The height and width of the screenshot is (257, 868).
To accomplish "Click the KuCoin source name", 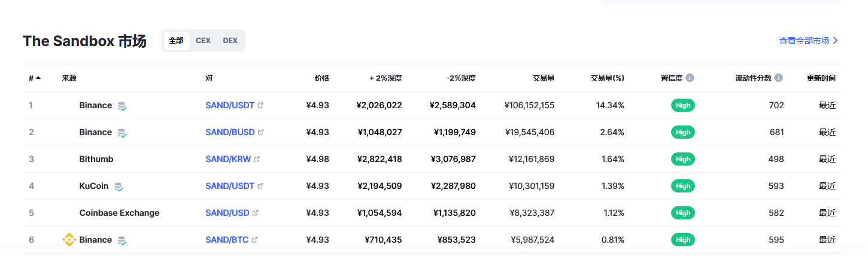I will pos(94,186).
